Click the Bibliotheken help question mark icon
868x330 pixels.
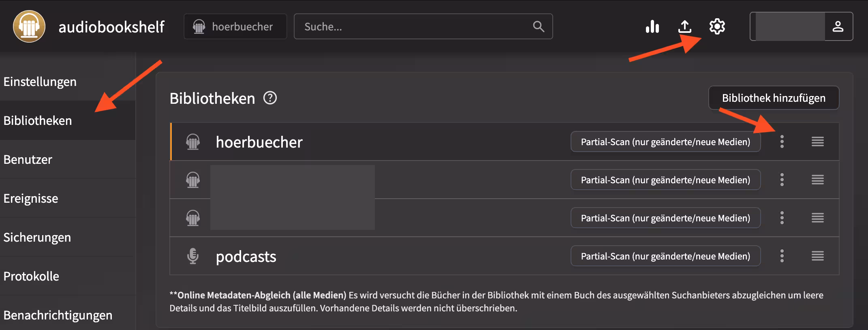click(x=270, y=98)
